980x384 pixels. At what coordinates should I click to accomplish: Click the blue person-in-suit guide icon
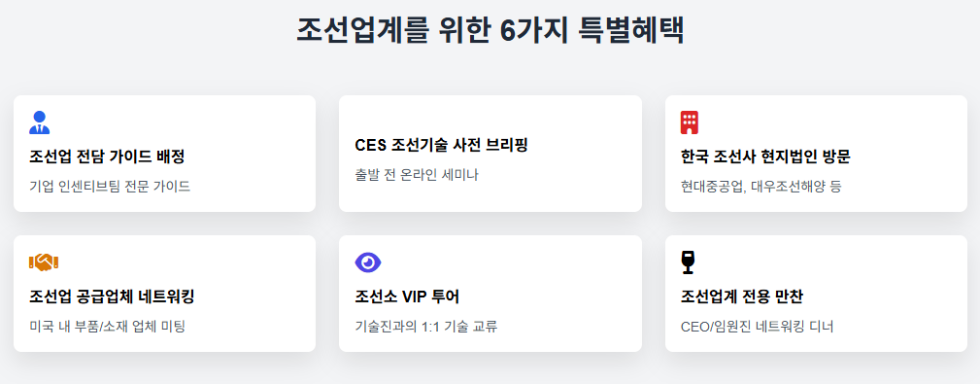click(40, 122)
